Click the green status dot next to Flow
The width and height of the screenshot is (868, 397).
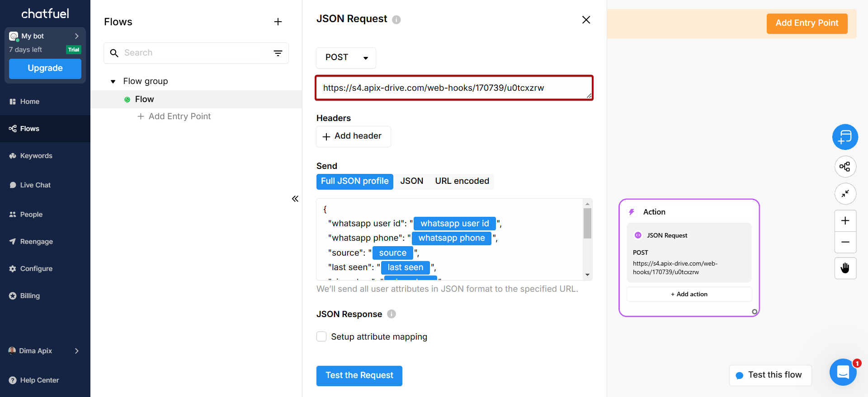pyautogui.click(x=127, y=99)
